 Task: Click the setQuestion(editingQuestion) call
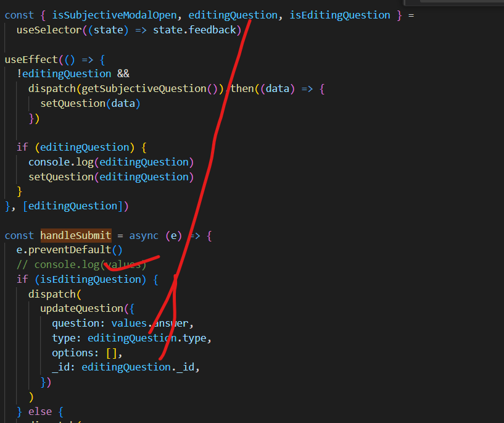tap(111, 177)
